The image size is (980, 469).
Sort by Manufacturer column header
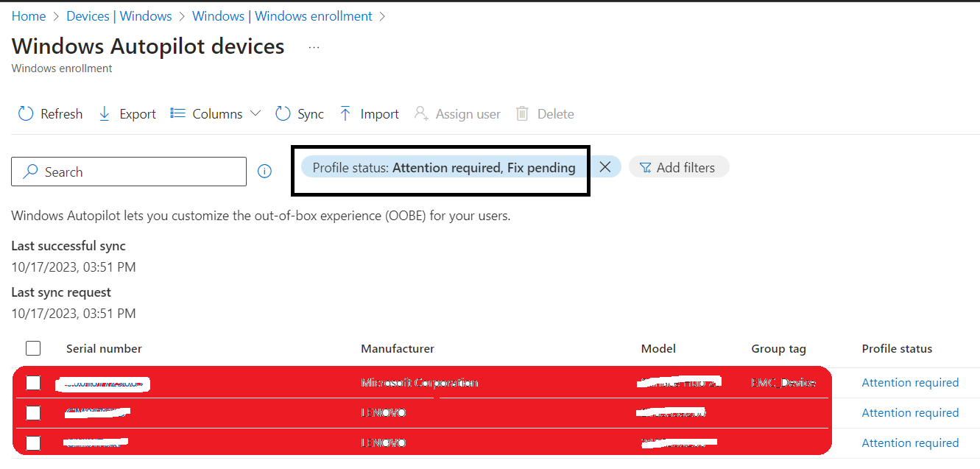[398, 349]
